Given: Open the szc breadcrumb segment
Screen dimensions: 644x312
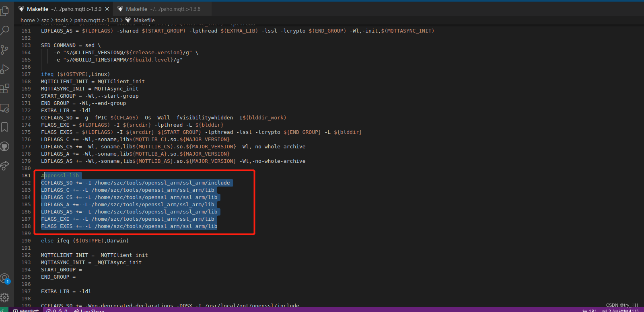Looking at the screenshot, I should pos(45,20).
